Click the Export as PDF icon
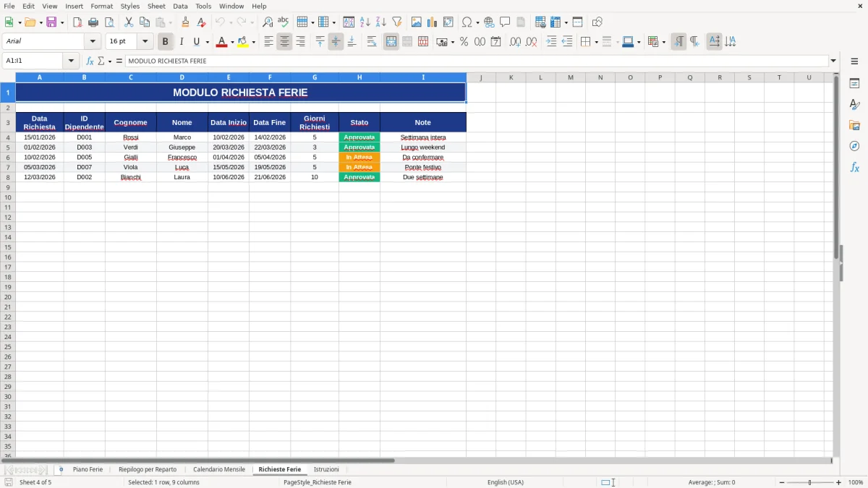The image size is (868, 488). coord(77,22)
